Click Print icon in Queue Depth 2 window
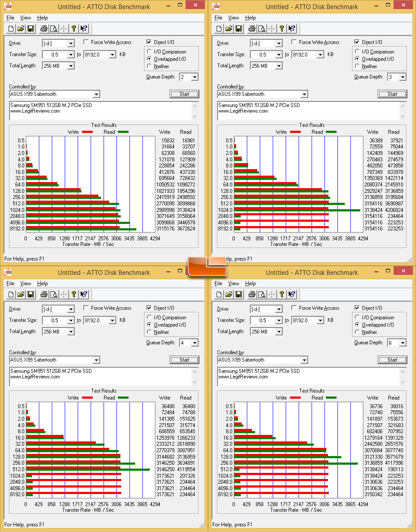This screenshot has height=532, width=416. [44, 29]
